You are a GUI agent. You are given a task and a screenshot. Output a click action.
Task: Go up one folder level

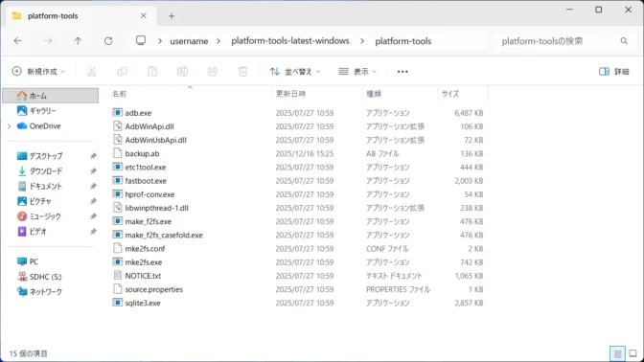(x=78, y=40)
